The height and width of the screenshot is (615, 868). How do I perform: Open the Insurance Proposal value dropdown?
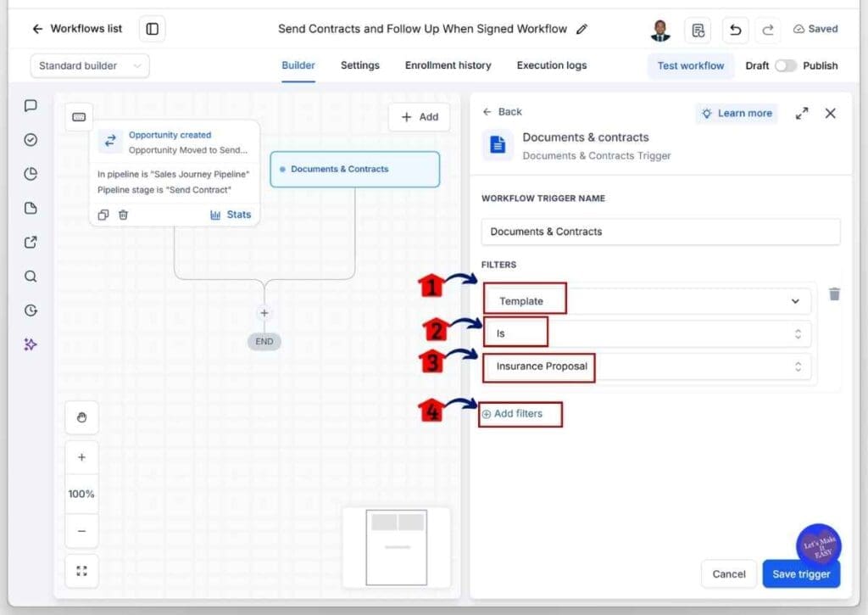647,366
